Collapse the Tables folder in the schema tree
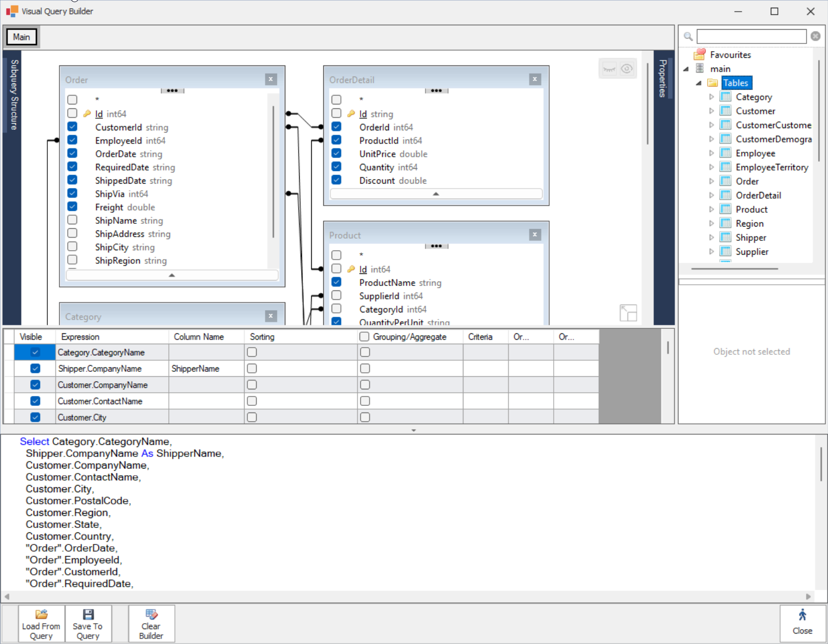828x644 pixels. pyautogui.click(x=699, y=82)
